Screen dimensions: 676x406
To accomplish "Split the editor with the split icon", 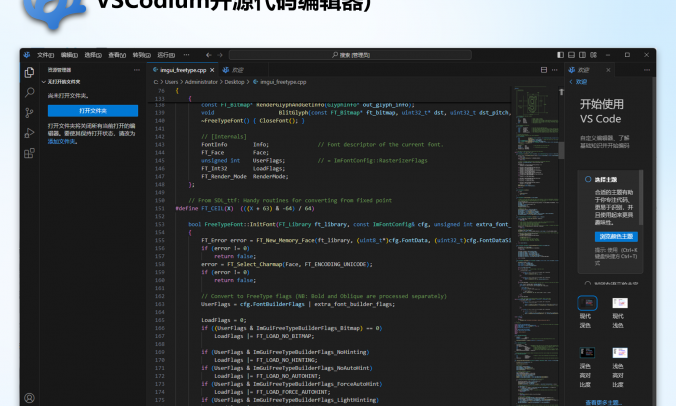I will [544, 70].
